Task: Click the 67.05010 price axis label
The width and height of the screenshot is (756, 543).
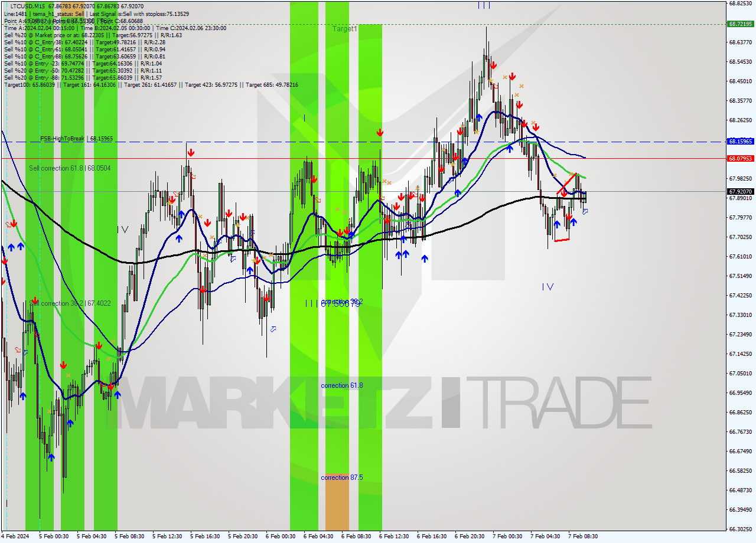Action: click(x=740, y=373)
